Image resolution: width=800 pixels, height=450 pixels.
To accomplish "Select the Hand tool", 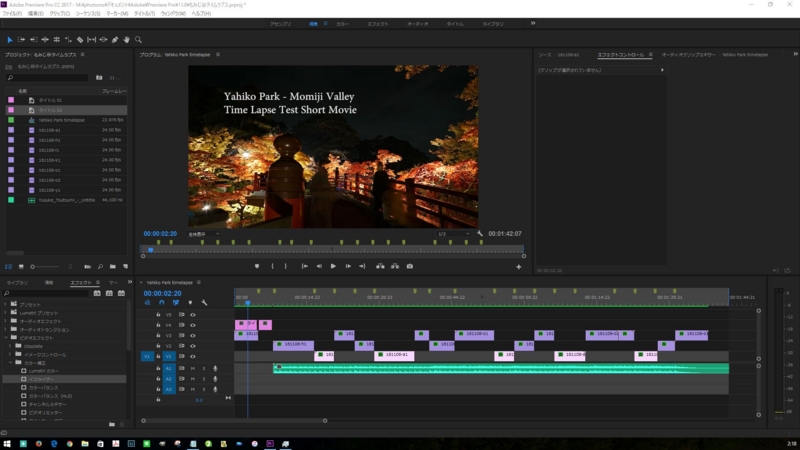I will [x=127, y=40].
